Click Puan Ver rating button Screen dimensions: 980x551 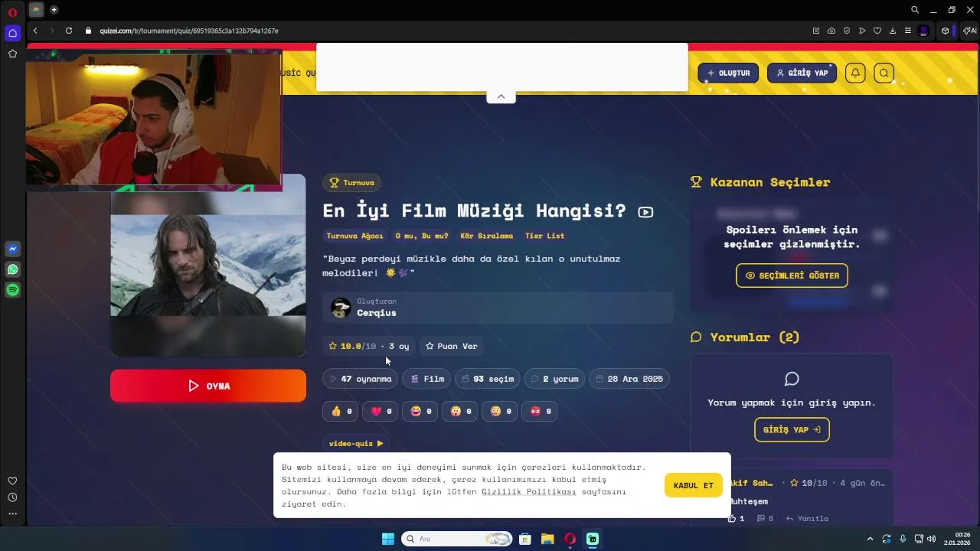tap(452, 346)
